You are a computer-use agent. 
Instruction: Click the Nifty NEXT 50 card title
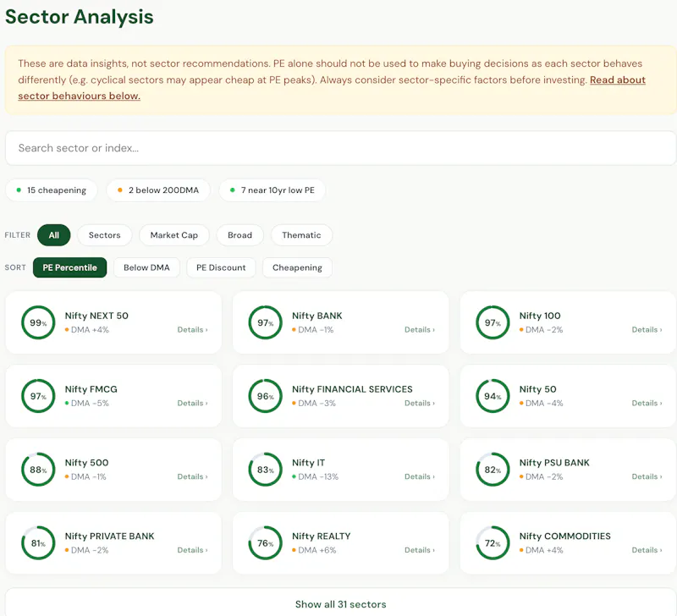96,316
